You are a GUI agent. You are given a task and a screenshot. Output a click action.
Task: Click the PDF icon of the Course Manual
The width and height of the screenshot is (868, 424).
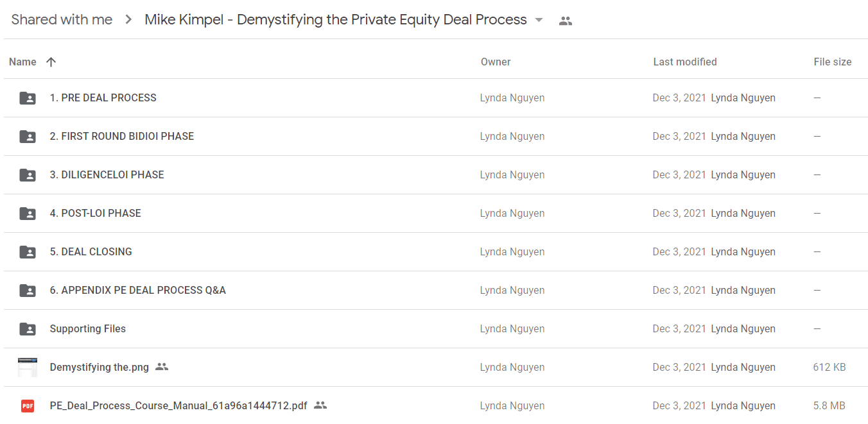click(28, 406)
